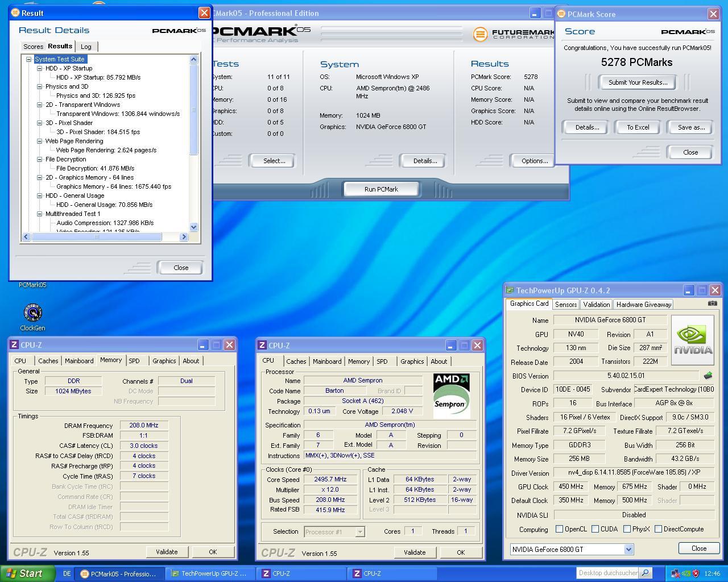Collapse the HDD - XP Startup node
The width and height of the screenshot is (728, 582).
pyautogui.click(x=40, y=68)
